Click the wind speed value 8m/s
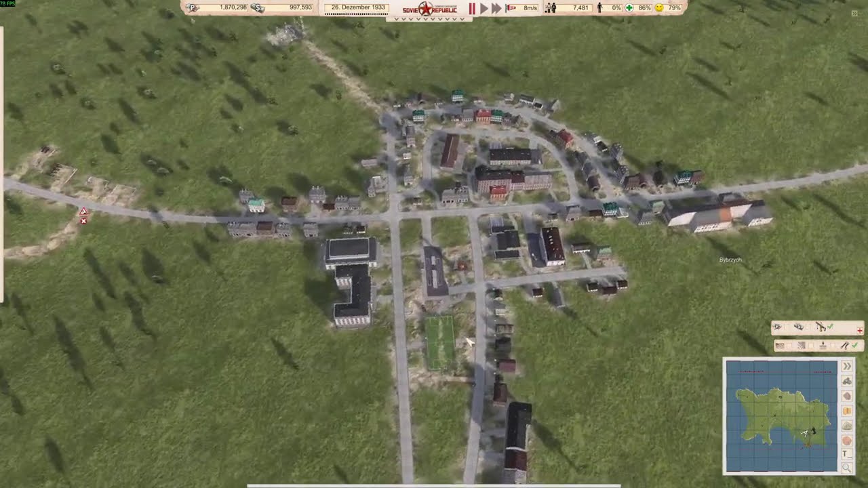Image resolution: width=868 pixels, height=488 pixels. point(530,8)
